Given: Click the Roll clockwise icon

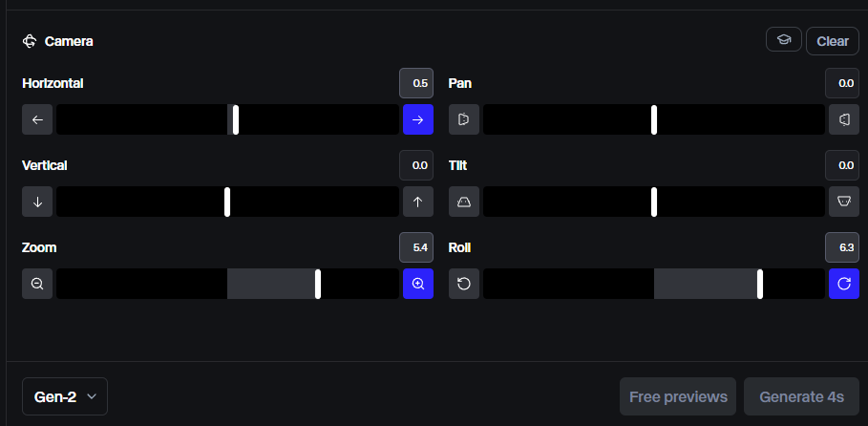Looking at the screenshot, I should click(x=844, y=284).
